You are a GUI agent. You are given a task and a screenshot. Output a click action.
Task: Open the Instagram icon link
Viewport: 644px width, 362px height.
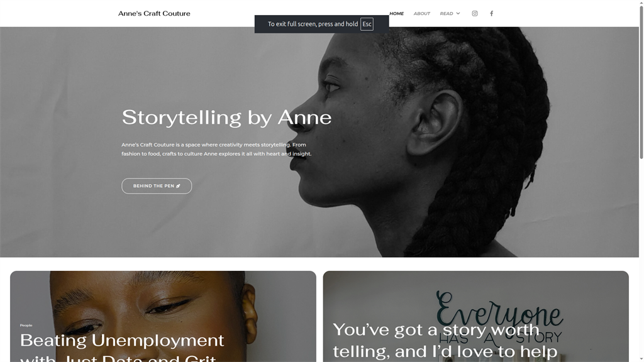(x=474, y=14)
